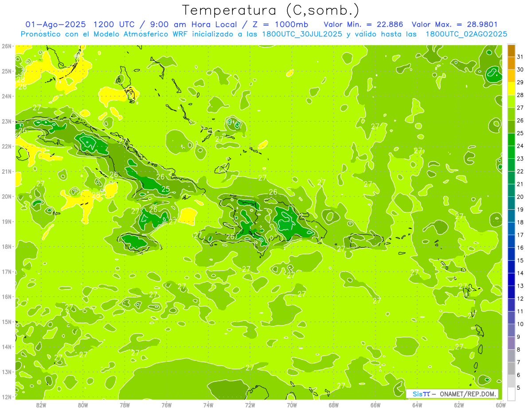Click legend value label "10"

tap(520, 324)
